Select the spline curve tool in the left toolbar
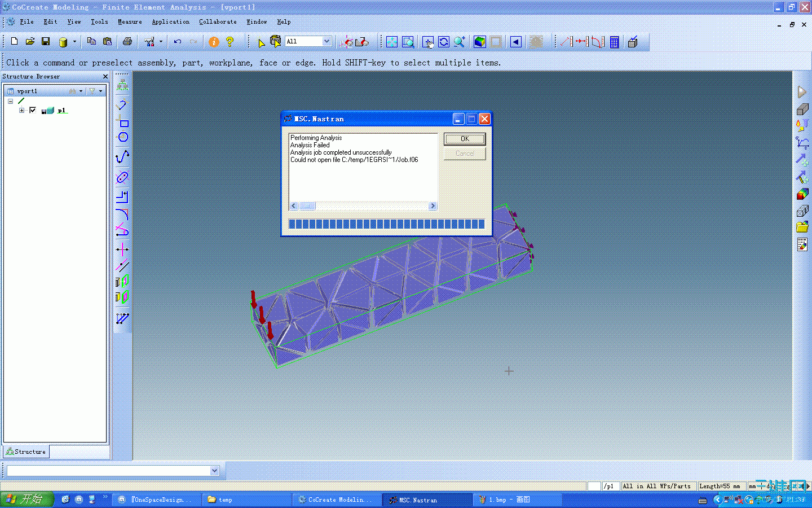 click(x=122, y=156)
